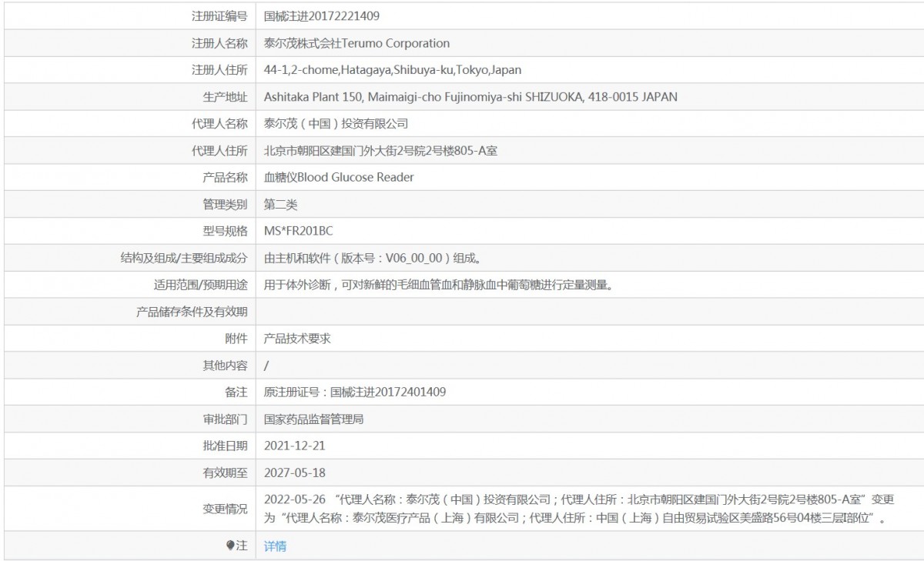
Task: Open the 详情 link in the 注 row
Action: coord(275,546)
